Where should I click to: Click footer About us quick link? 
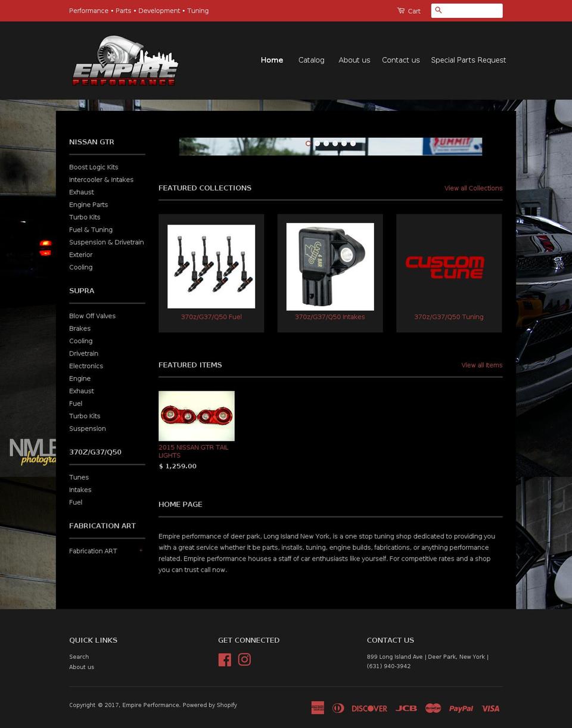(82, 667)
